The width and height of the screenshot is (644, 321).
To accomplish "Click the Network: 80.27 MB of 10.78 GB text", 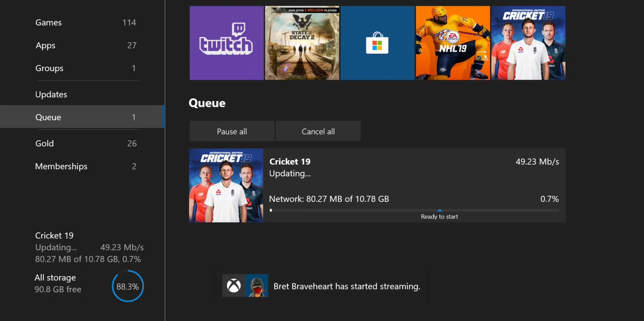I will [329, 199].
